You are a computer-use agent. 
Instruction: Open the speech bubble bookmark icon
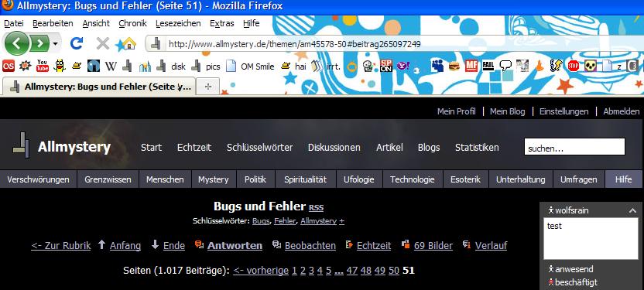point(505,66)
